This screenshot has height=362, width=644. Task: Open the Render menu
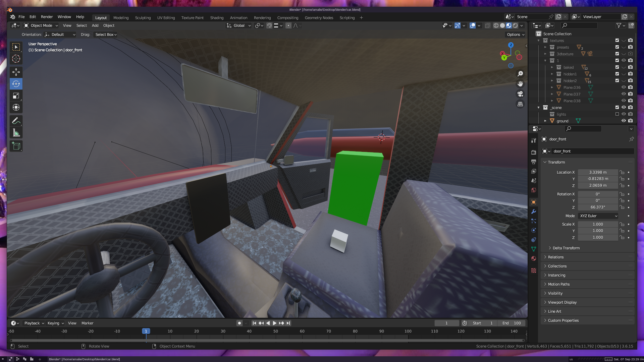point(47,17)
